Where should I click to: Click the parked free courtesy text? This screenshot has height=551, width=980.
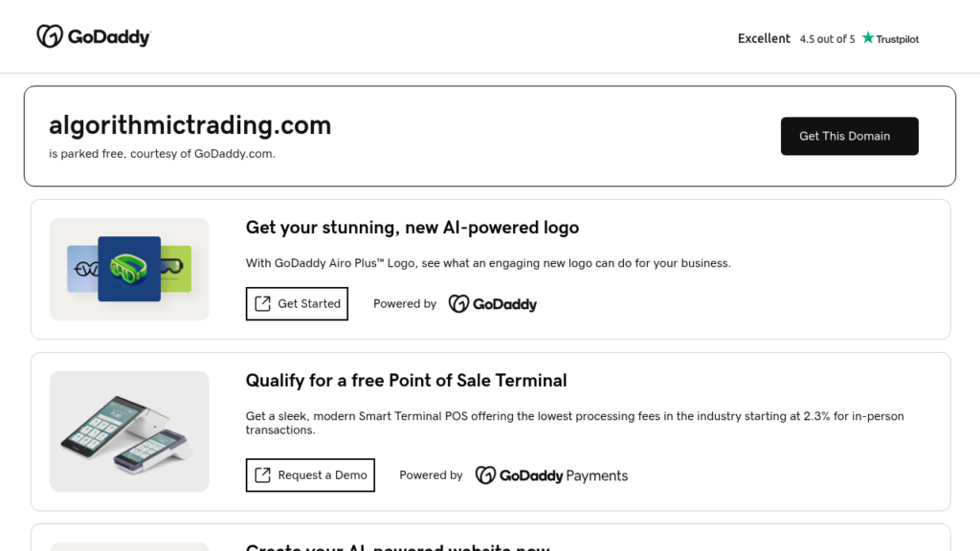(x=162, y=152)
